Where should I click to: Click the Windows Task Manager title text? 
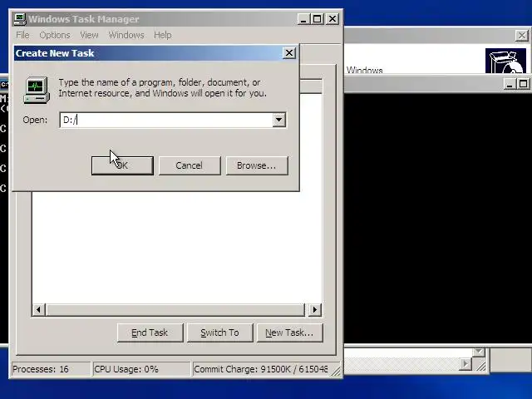point(84,19)
